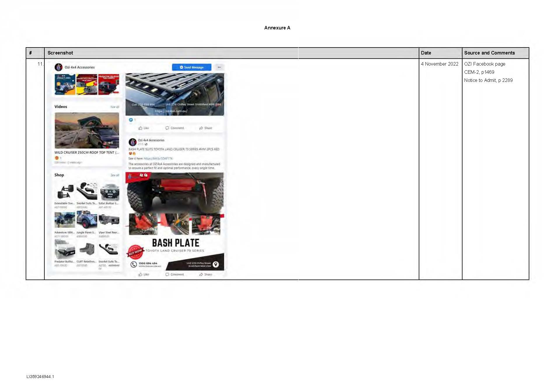
Task: Select the text CEM-2, p1469
Action: pos(479,72)
